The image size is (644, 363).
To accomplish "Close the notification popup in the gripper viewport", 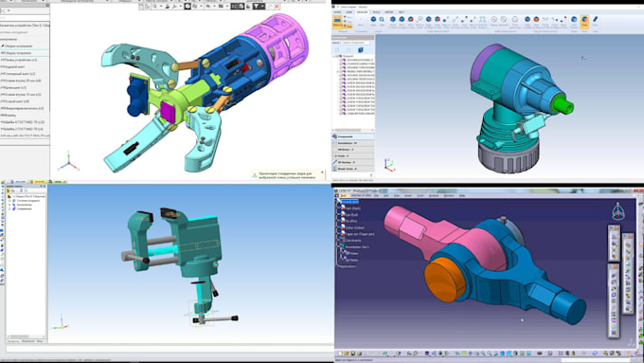I will (322, 172).
